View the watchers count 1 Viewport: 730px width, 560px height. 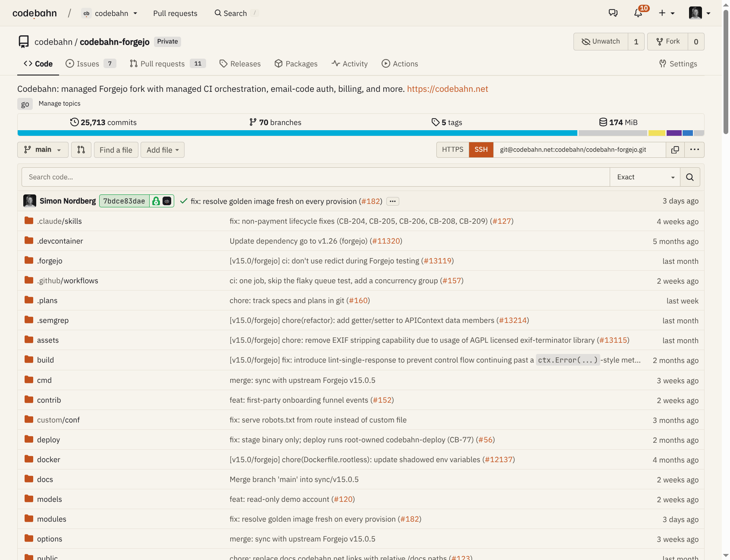pyautogui.click(x=636, y=41)
